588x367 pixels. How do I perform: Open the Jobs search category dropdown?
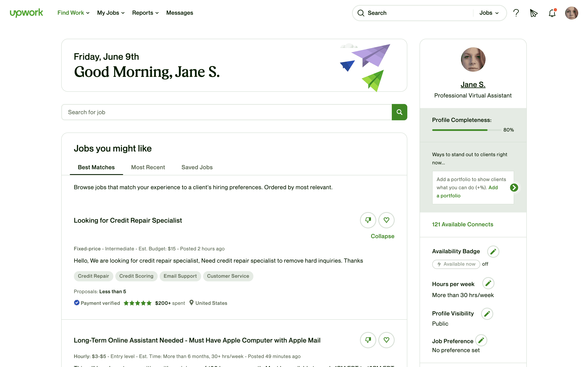[489, 13]
